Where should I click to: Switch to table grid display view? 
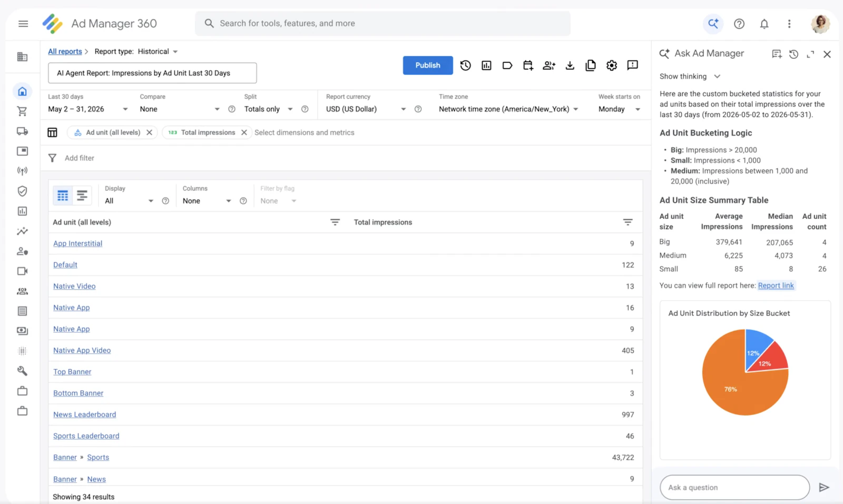[x=63, y=196]
